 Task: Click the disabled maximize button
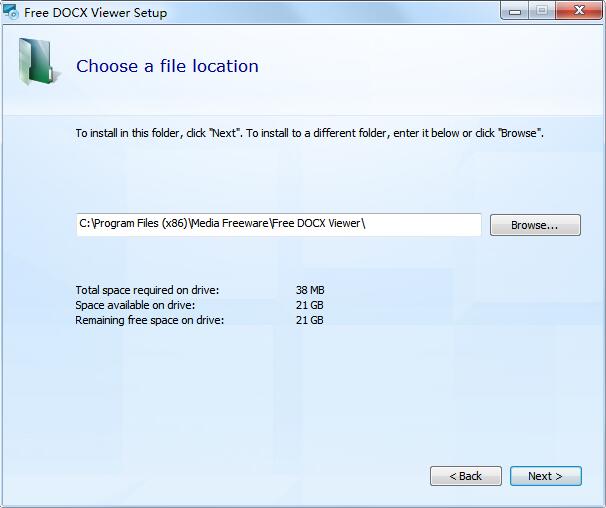click(542, 10)
